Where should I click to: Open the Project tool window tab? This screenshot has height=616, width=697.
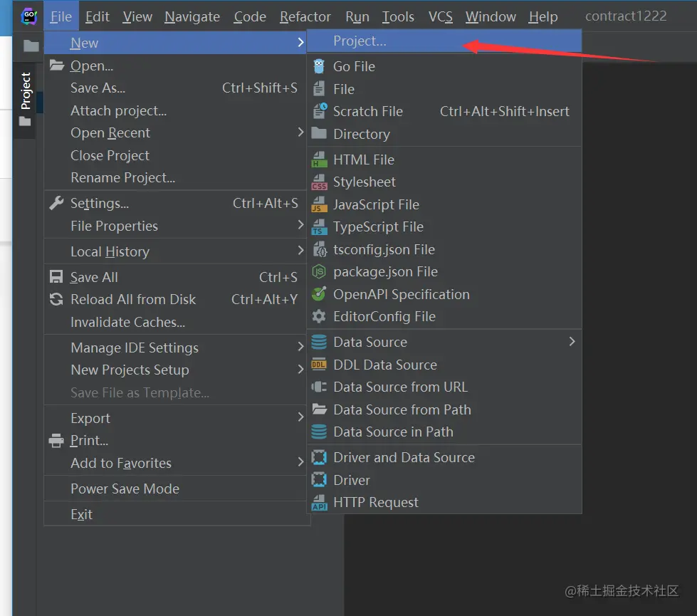point(26,99)
